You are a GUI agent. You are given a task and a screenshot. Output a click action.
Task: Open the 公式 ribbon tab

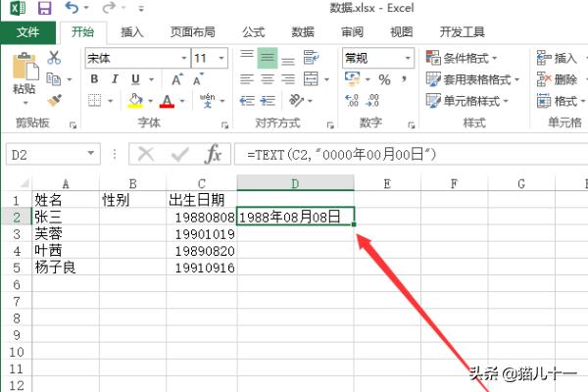(x=254, y=32)
